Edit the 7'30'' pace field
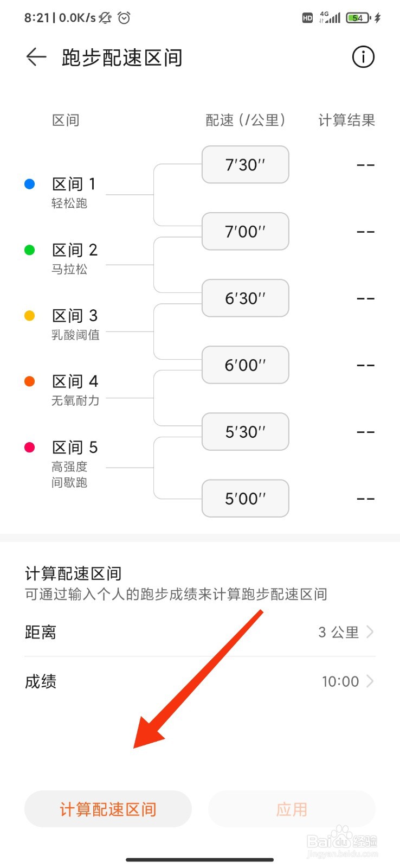Viewport: 400px width, 868px height. 246,164
